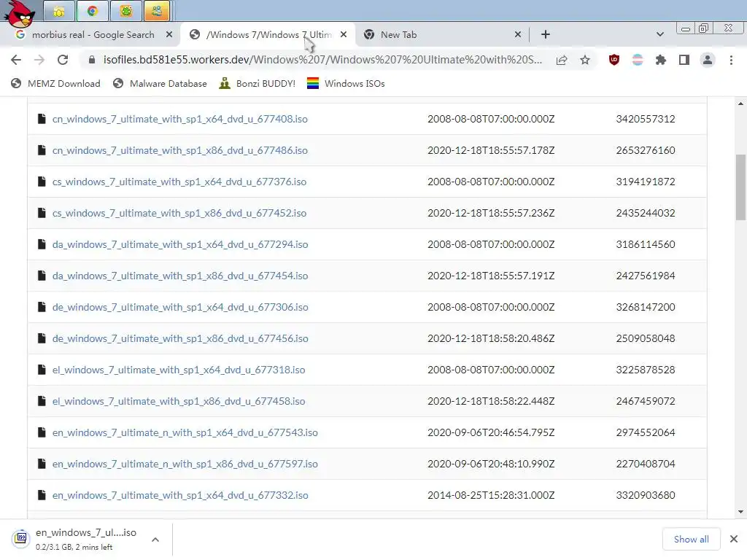This screenshot has width=747, height=560.
Task: Select de_windows_7_ultimate x64 677306 iso
Action: 180,308
